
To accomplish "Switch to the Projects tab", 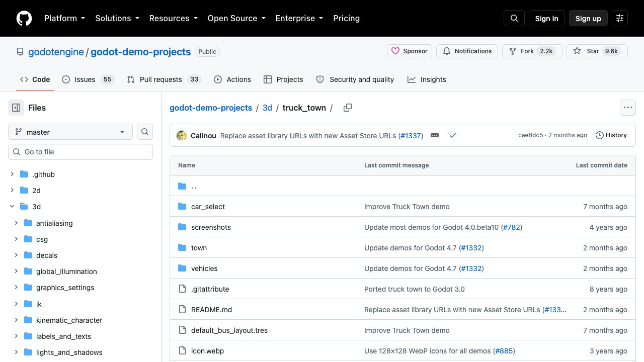I will coord(283,79).
